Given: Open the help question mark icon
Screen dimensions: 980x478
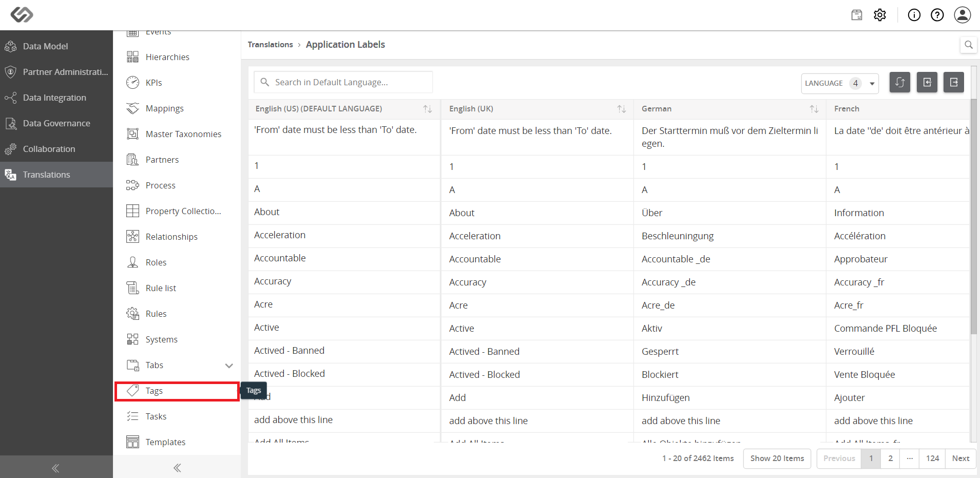Looking at the screenshot, I should 937,15.
